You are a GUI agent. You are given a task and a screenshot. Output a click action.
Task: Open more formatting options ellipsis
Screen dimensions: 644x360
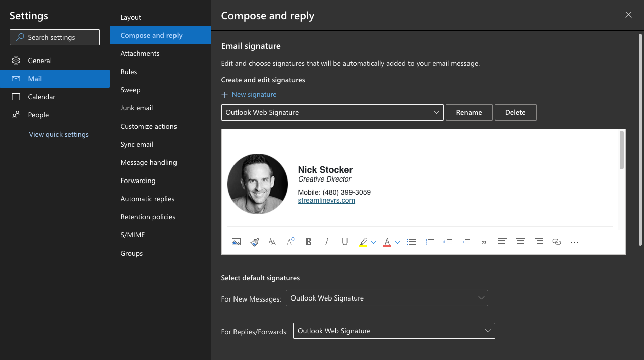tap(575, 242)
